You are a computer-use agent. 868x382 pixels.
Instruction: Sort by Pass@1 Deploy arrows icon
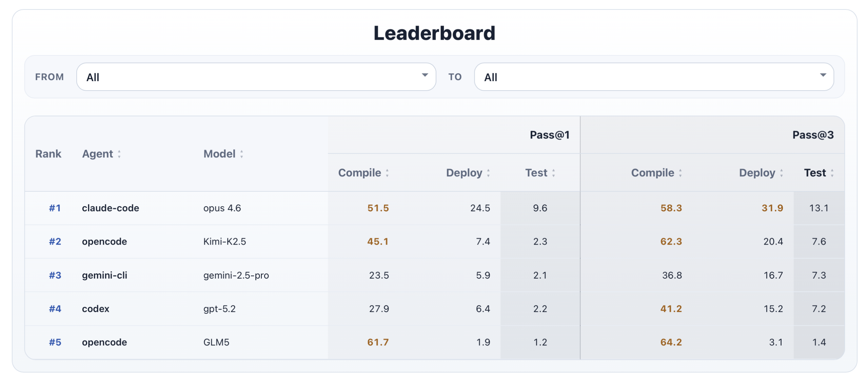point(488,173)
